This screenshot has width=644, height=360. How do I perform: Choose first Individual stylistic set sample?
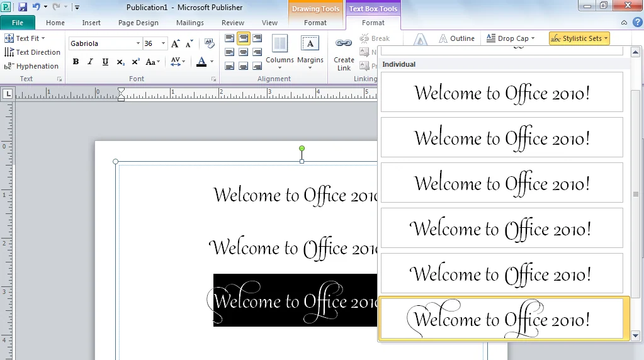coord(502,92)
